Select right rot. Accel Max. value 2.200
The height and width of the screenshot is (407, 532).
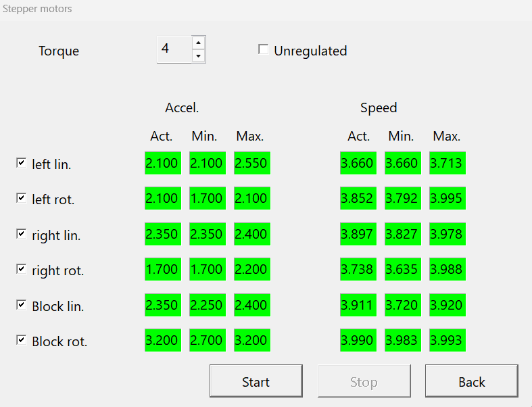[252, 269]
